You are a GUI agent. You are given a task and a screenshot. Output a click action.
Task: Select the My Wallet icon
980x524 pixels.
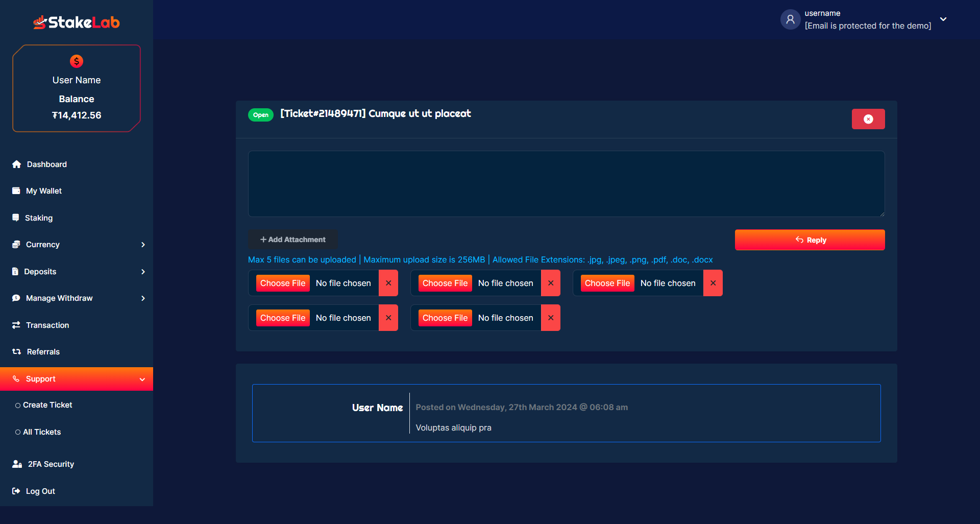coord(16,190)
